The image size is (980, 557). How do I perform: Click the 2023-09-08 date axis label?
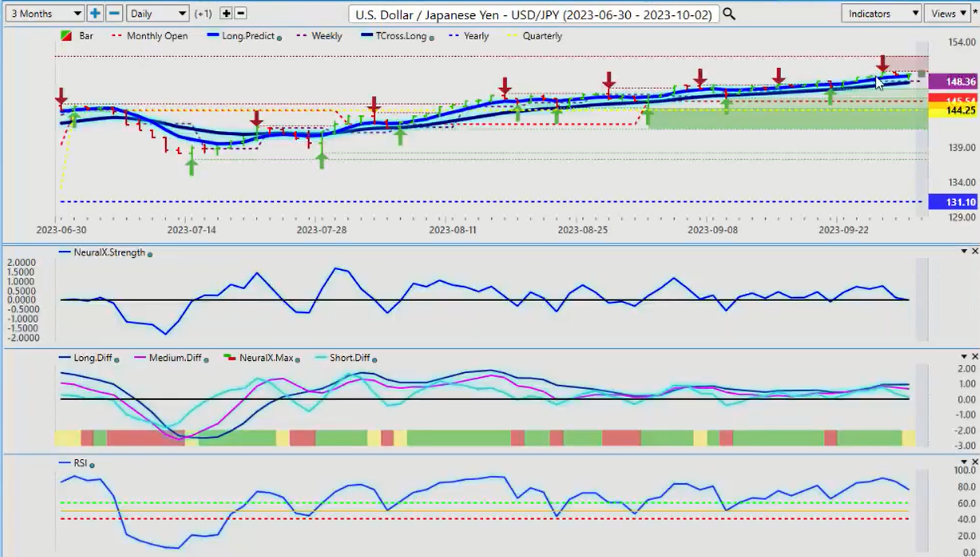[x=713, y=230]
